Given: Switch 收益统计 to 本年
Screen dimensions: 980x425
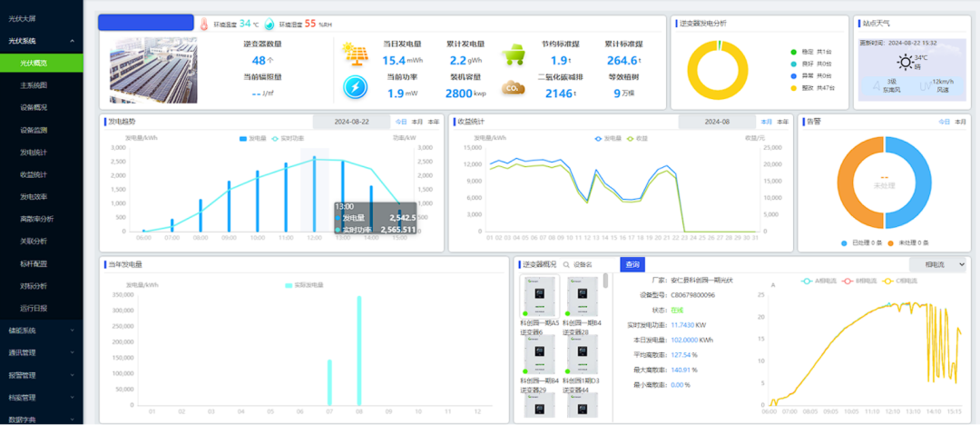Looking at the screenshot, I should pyautogui.click(x=782, y=122).
